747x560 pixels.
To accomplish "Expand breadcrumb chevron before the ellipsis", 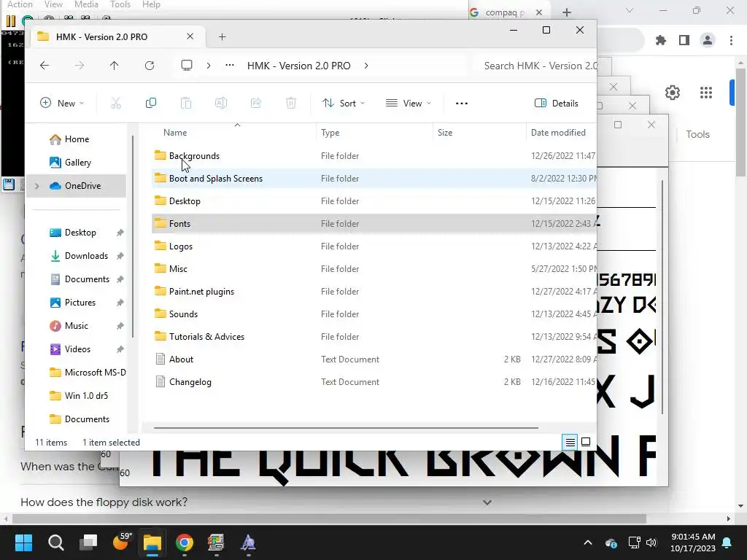I will click(x=208, y=66).
